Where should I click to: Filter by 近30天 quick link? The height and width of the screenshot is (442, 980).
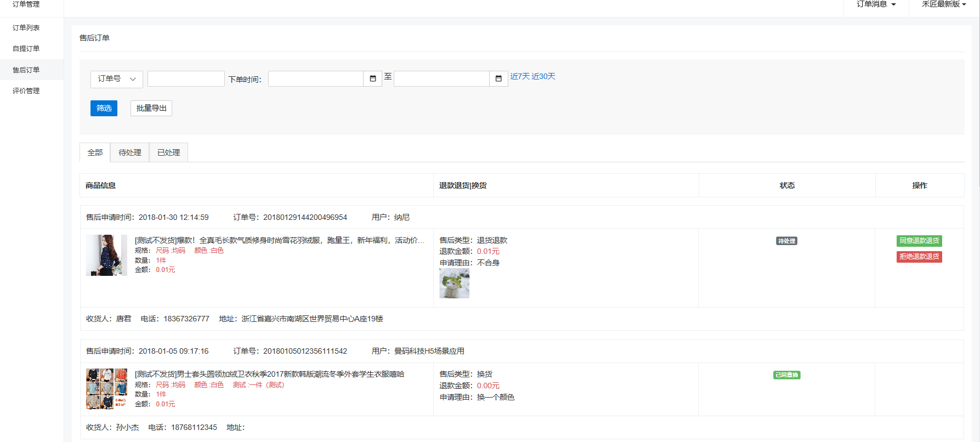click(543, 76)
